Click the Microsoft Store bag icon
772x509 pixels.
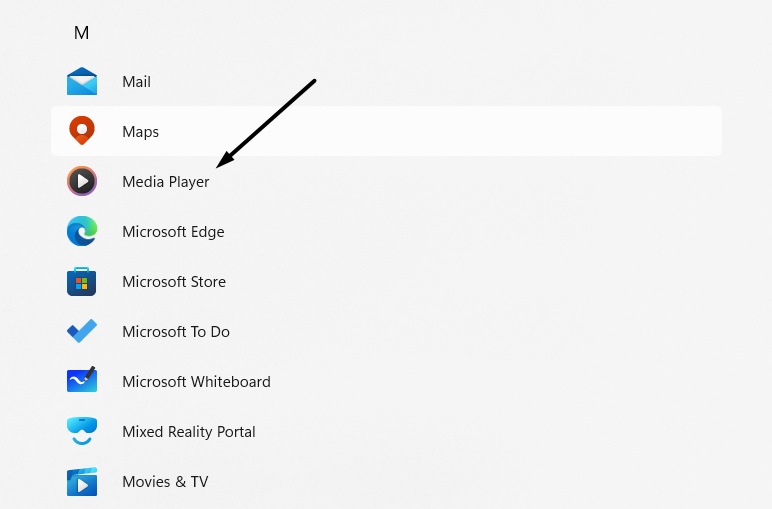82,282
